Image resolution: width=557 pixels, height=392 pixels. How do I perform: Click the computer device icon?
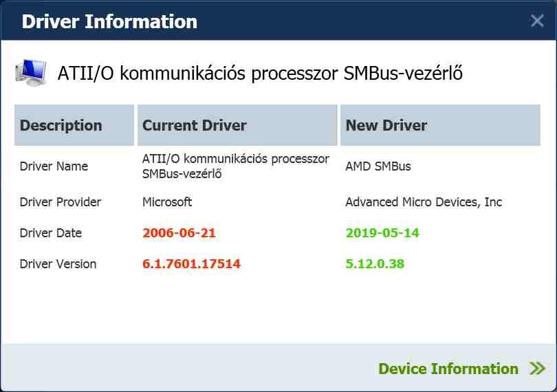[x=31, y=72]
